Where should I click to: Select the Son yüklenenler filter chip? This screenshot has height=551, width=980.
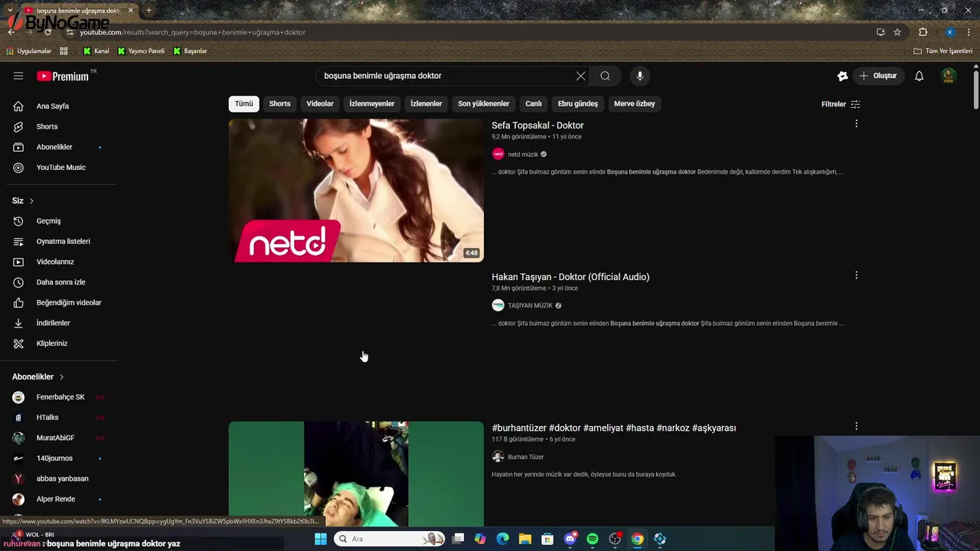[483, 103]
